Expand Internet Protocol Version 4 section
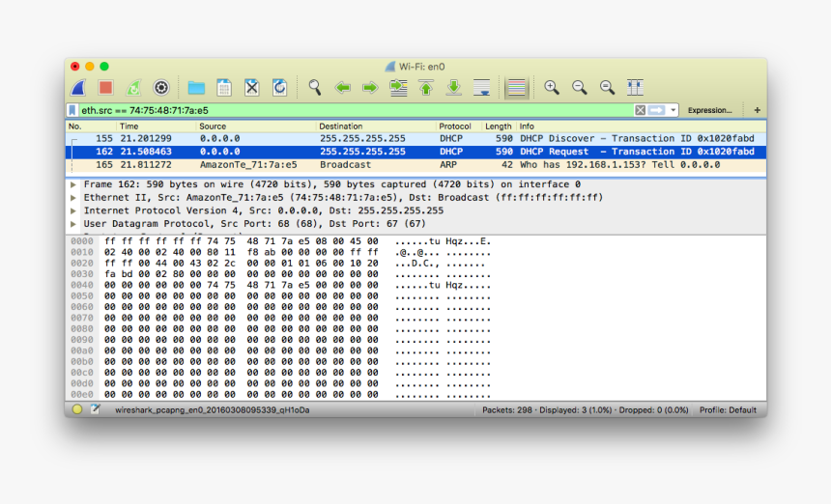The image size is (831, 504). point(73,210)
